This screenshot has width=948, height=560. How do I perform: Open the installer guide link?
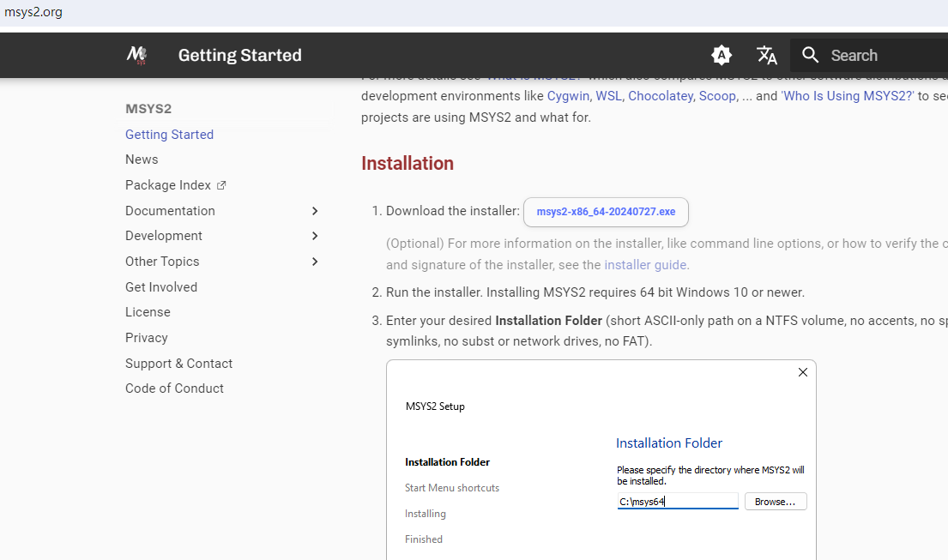click(x=645, y=264)
